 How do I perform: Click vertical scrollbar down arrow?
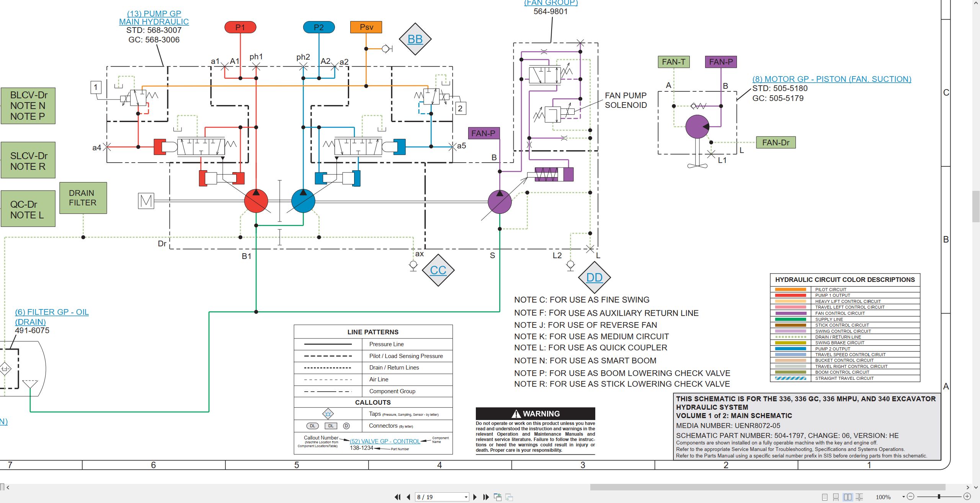(x=976, y=487)
